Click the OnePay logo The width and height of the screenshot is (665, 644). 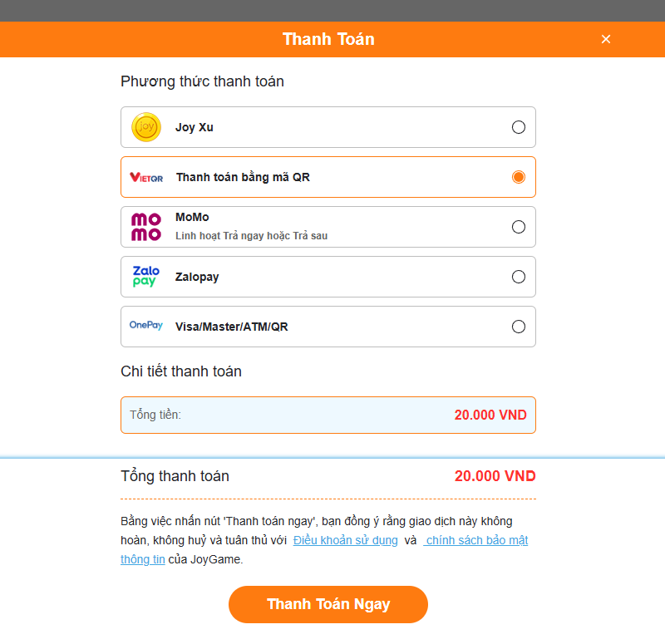pyautogui.click(x=146, y=326)
